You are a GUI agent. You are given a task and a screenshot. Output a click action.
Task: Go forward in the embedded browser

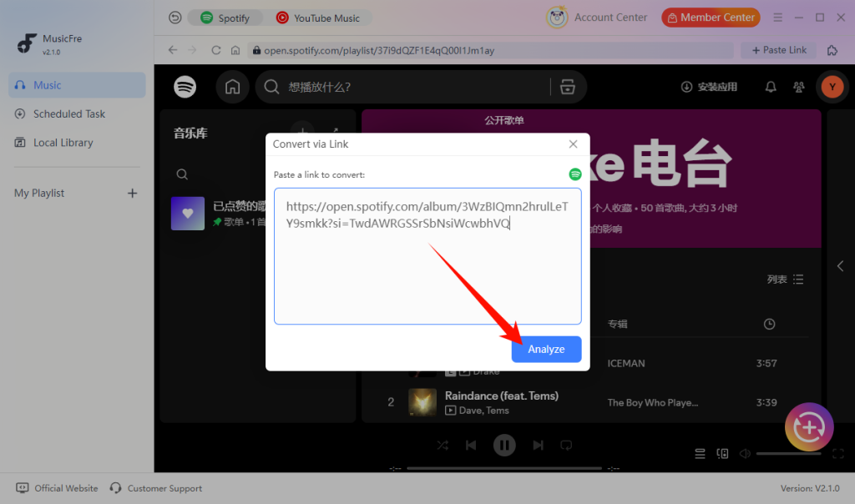click(193, 50)
